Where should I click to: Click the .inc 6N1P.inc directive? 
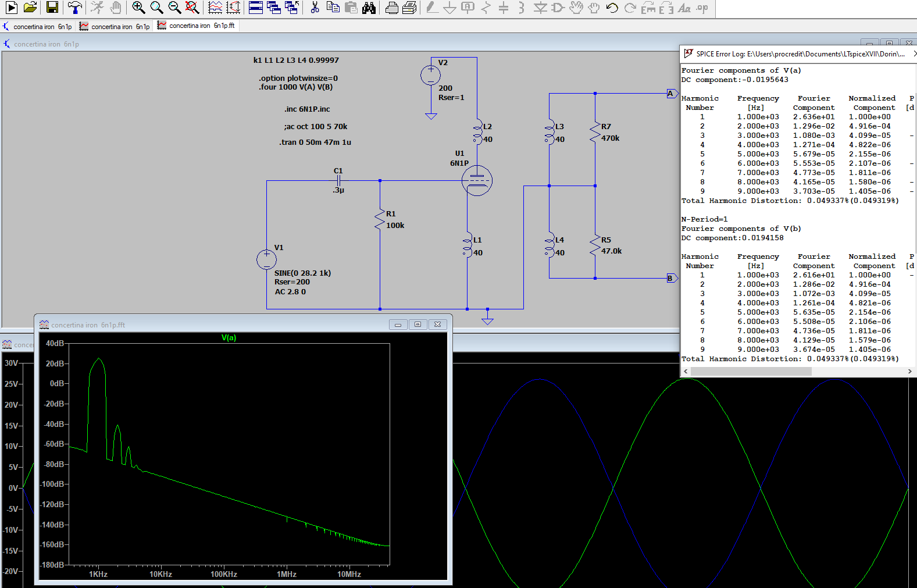(307, 109)
